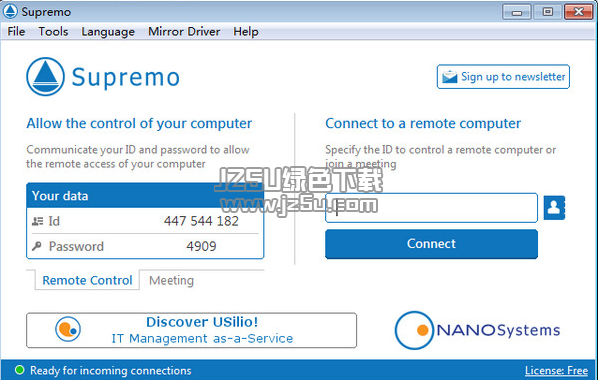
Task: Open the Mirror Driver menu
Action: (x=184, y=32)
